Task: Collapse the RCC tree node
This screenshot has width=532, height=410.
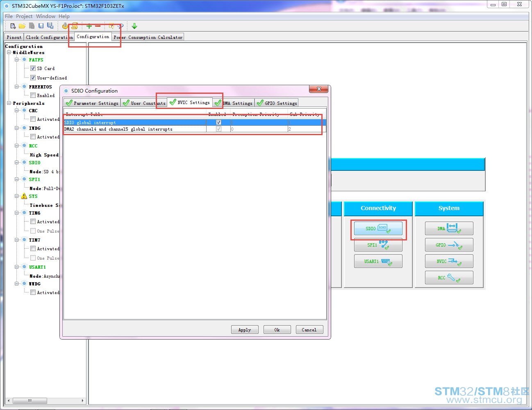Action: (x=17, y=146)
